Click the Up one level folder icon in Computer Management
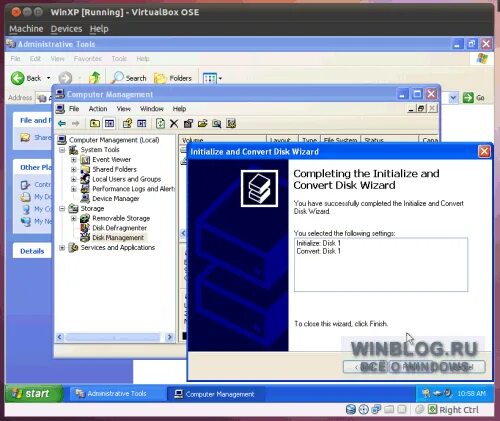The image size is (500, 421). tap(95, 124)
